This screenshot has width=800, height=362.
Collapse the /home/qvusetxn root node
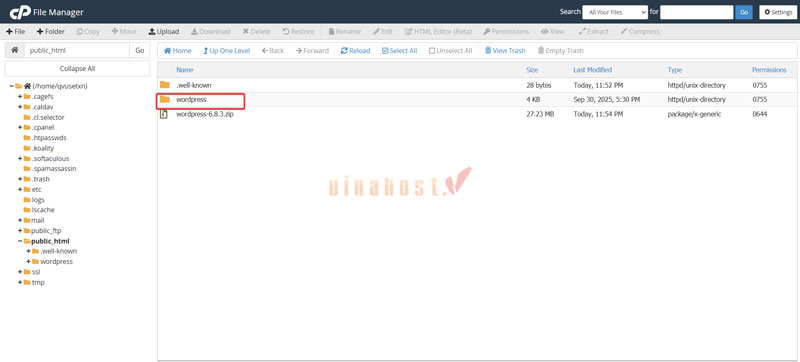(12, 86)
